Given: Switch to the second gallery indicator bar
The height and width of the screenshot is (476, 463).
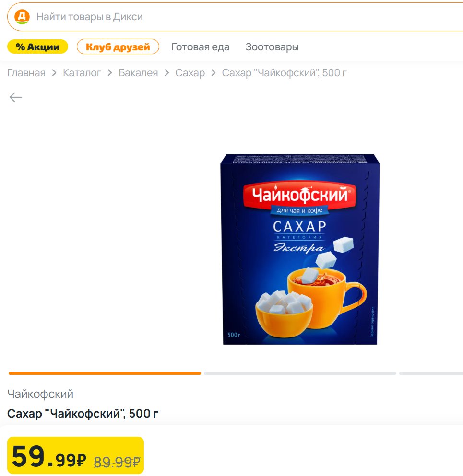Looking at the screenshot, I should coord(300,373).
